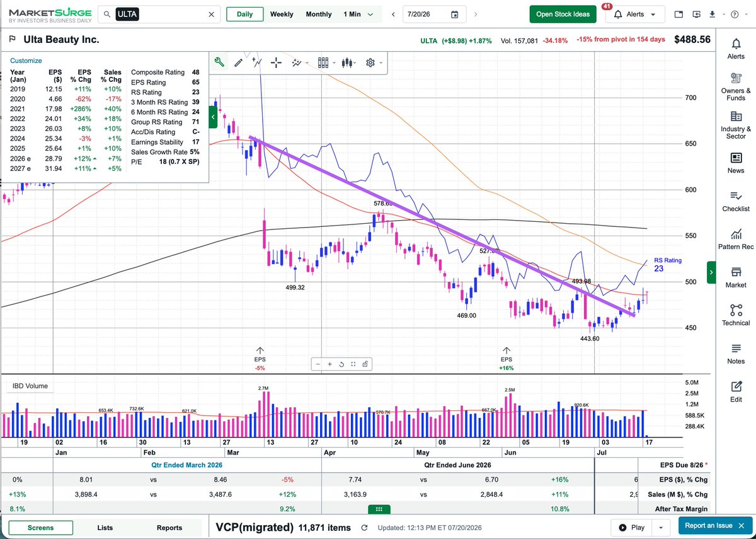Click the ticker symbol search field
The height and width of the screenshot is (539, 756).
159,14
